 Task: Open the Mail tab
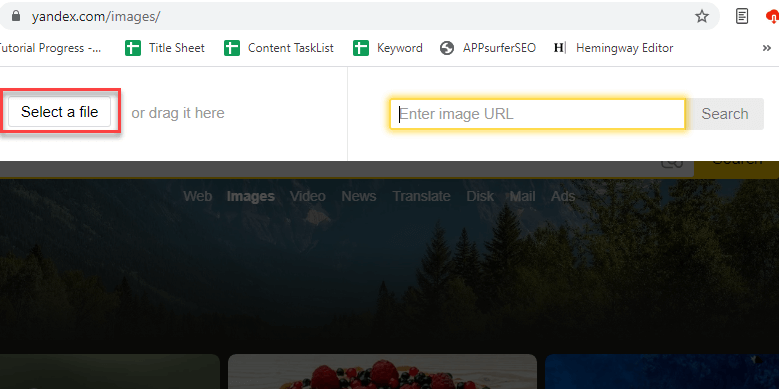pos(523,196)
